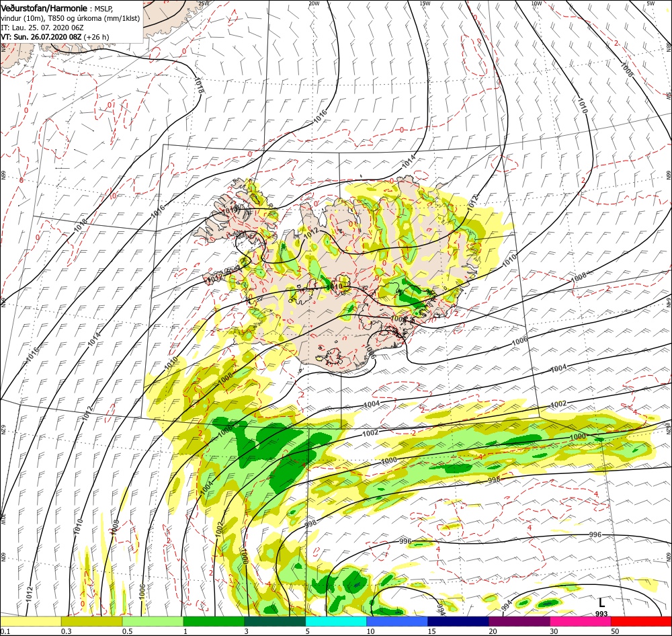Click the 'Veðurstofan/Harmonie' title text
This screenshot has width=672, height=636.
pos(44,9)
